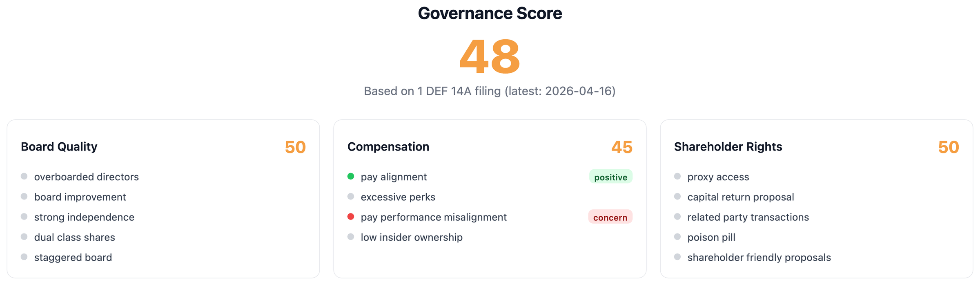
Task: Click the excessive perks row
Action: tap(490, 197)
